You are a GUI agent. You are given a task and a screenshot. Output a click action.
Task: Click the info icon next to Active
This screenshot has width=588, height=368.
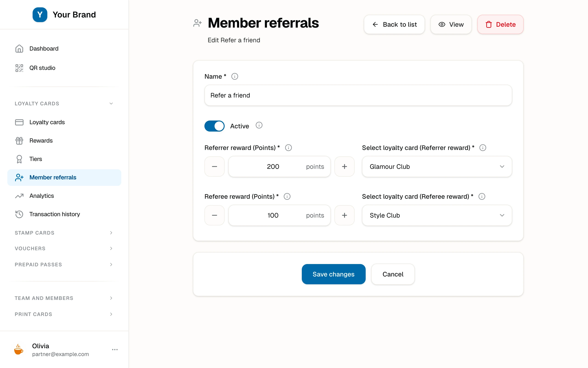click(x=259, y=125)
